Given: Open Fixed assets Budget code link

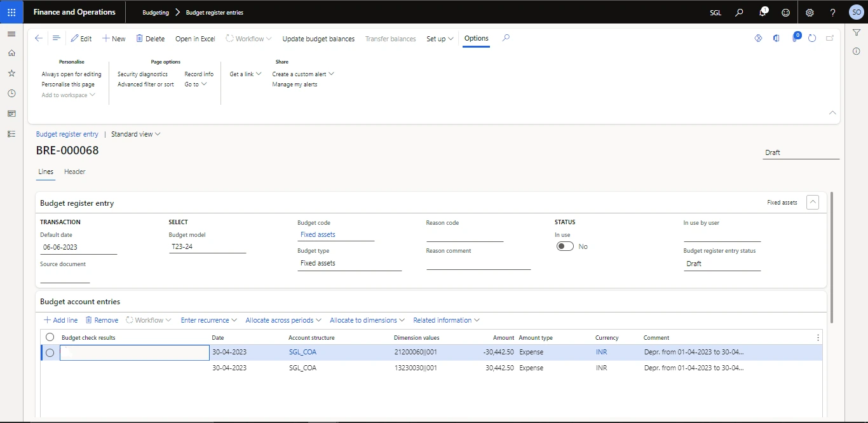Looking at the screenshot, I should point(318,234).
